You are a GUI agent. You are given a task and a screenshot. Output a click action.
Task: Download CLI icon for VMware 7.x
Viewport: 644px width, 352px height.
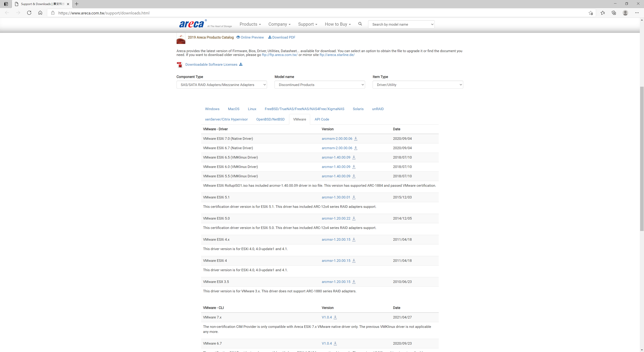[335, 317]
